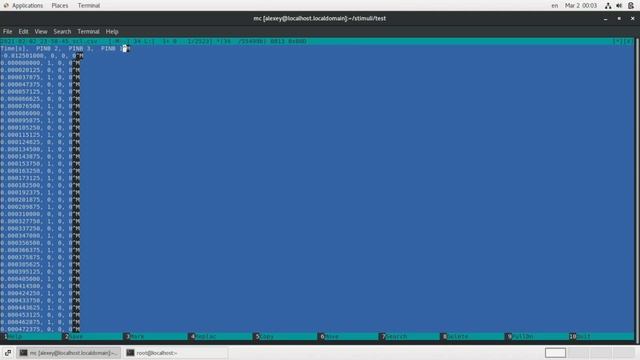Open the Search menu

(62, 31)
